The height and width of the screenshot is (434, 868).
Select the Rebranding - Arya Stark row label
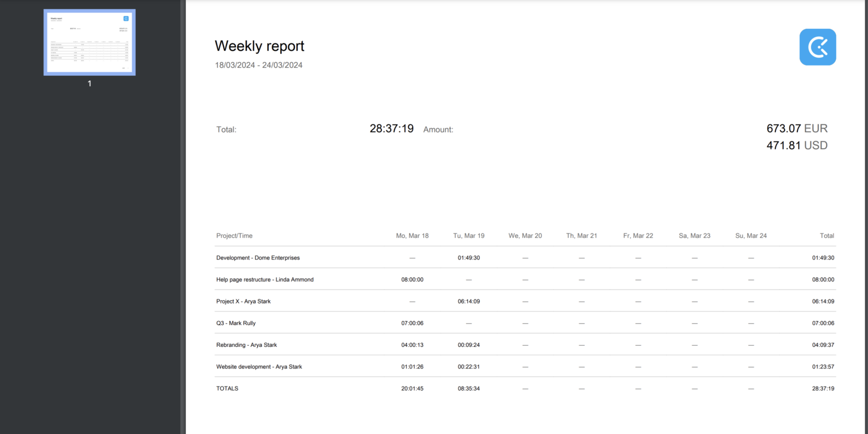[246, 345]
